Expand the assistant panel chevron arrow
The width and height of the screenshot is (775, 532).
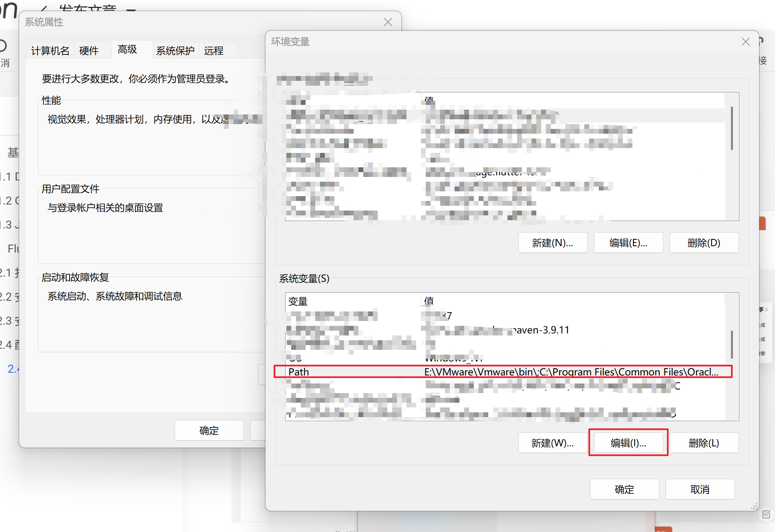[766, 309]
